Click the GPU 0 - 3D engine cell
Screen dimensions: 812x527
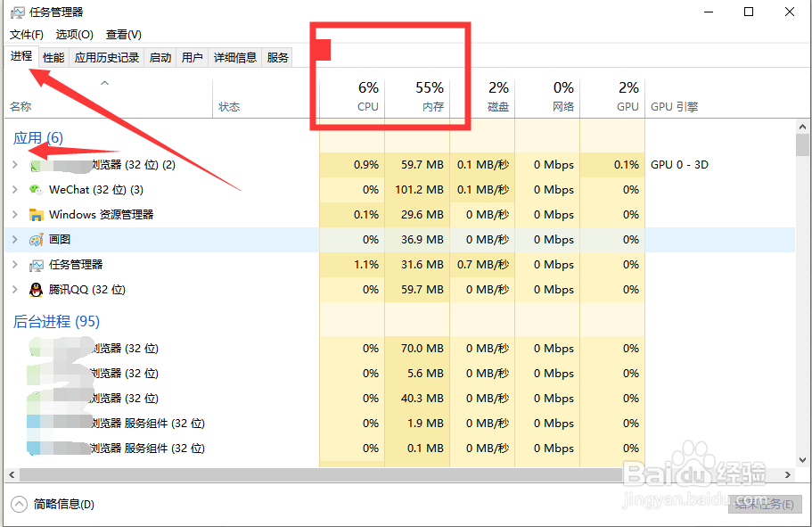[x=679, y=165]
